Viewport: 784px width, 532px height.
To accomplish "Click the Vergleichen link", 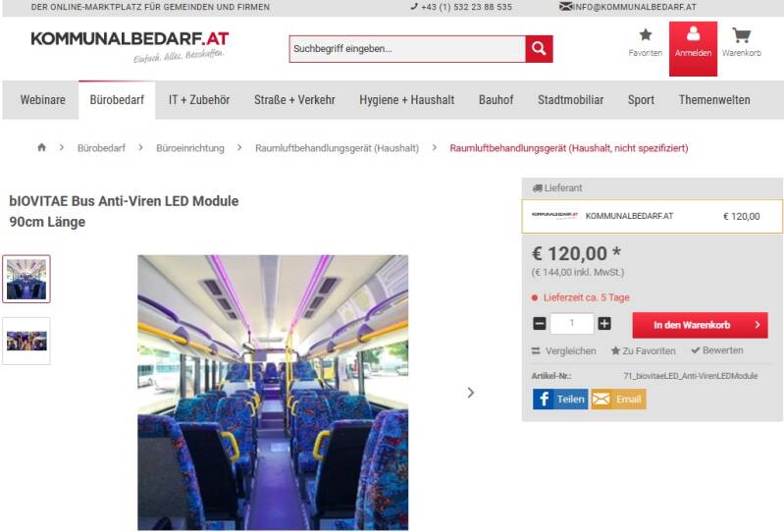I will pos(563,351).
